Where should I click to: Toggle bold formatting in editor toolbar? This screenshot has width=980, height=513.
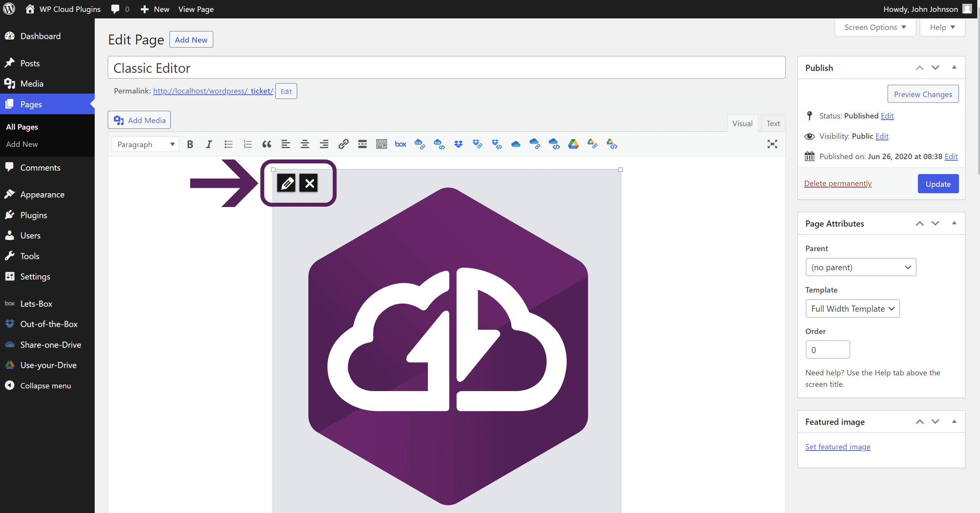pos(190,144)
